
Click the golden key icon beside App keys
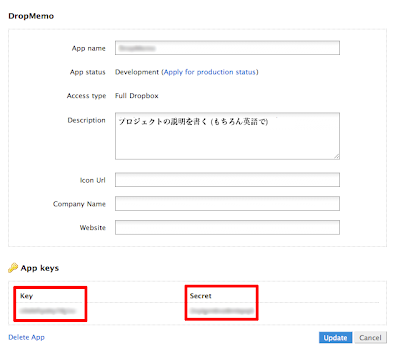tap(13, 268)
